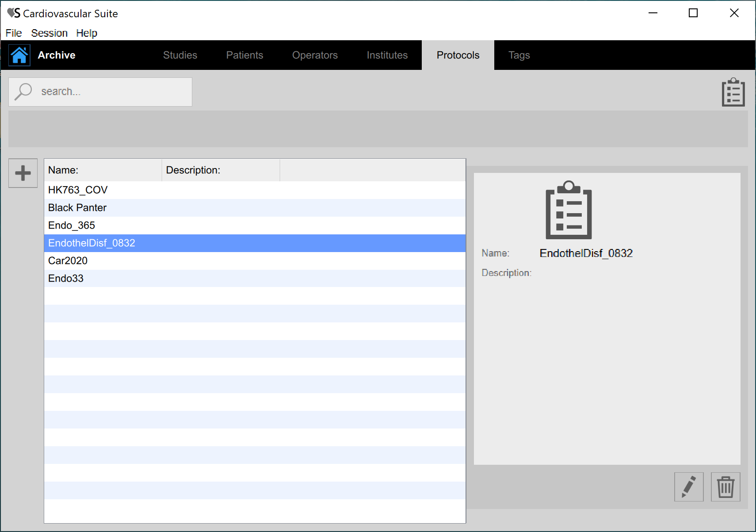The image size is (756, 532).
Task: Click the magnifying glass search icon
Action: tap(23, 92)
